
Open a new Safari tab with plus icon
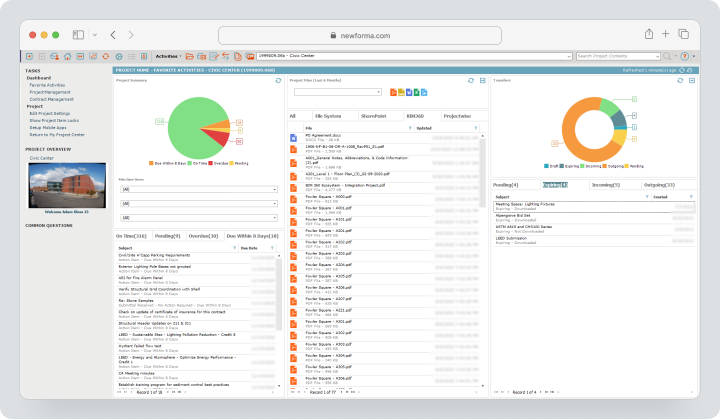coord(665,34)
